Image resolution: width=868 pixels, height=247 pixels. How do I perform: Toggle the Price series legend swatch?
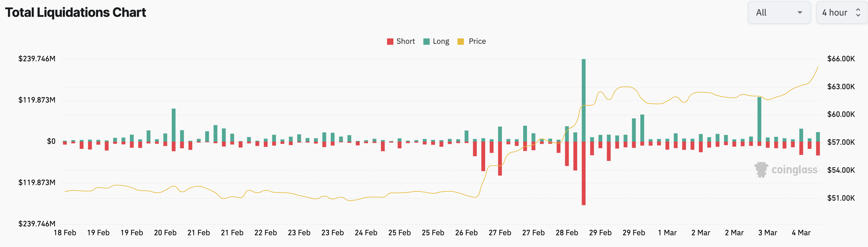(461, 42)
